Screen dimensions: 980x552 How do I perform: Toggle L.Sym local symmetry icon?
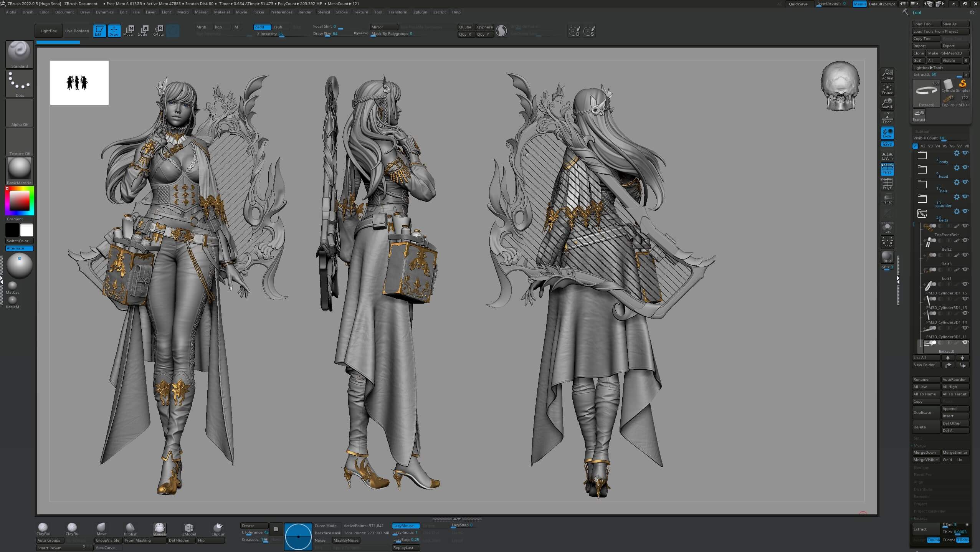(x=887, y=155)
